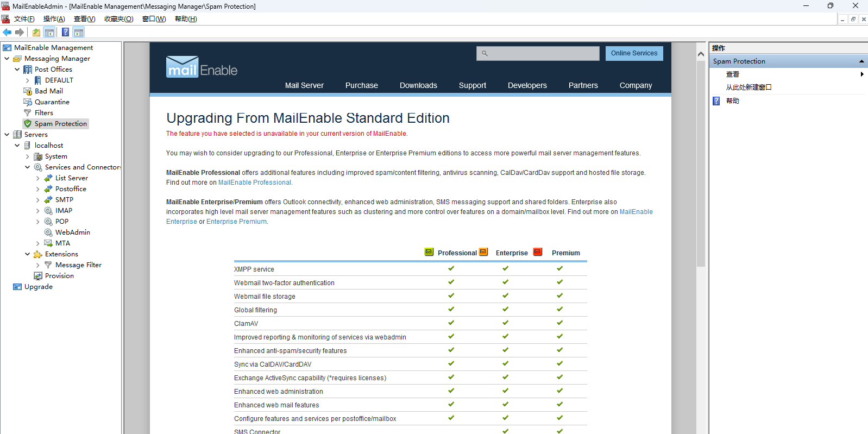Click the Message Filter funnel icon
This screenshot has width=868, height=434.
[48, 265]
